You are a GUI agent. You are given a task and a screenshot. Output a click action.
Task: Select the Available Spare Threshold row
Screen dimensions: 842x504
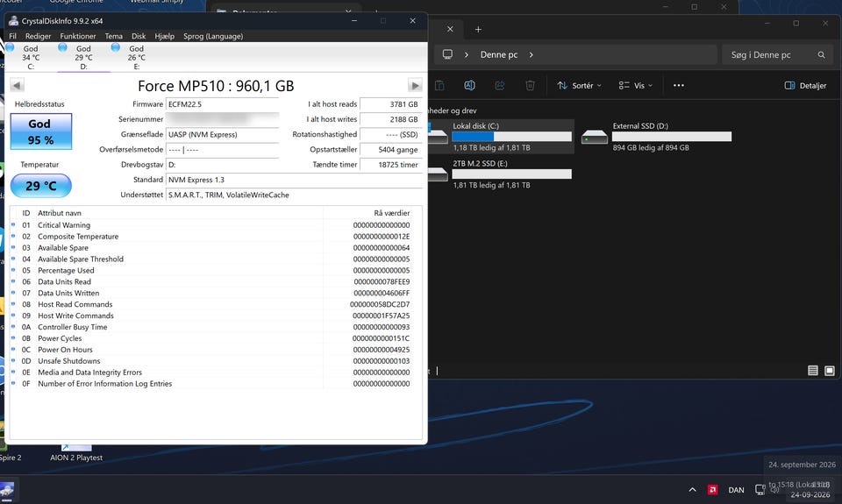[x=216, y=259]
